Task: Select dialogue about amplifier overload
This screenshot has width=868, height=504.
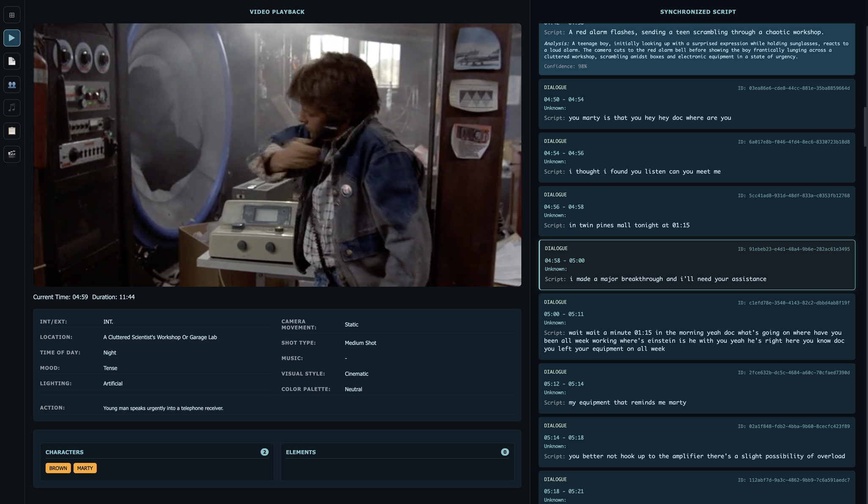Action: (x=696, y=442)
